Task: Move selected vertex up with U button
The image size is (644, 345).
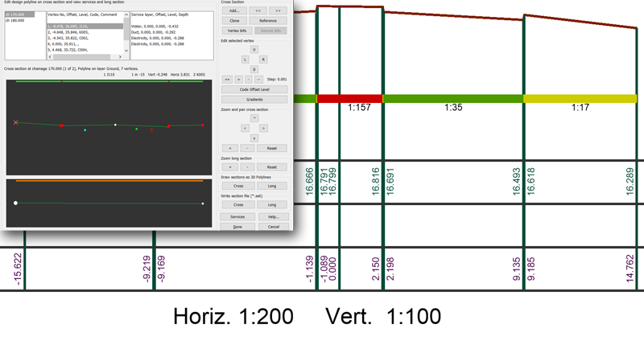Action: click(254, 49)
